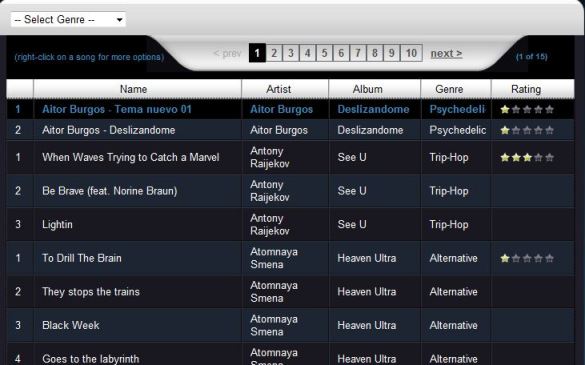
Task: Open page 10 of song list
Action: click(411, 53)
